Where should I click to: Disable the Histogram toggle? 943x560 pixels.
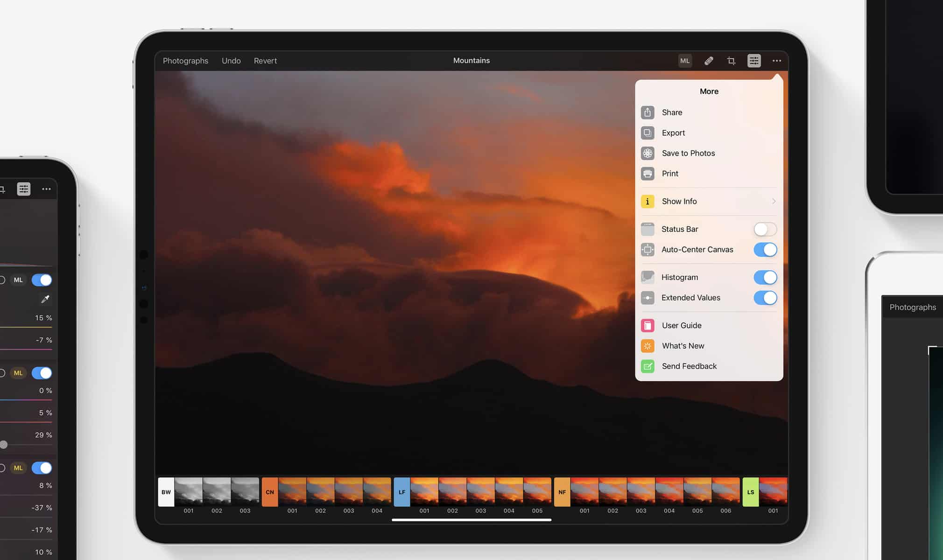(765, 277)
